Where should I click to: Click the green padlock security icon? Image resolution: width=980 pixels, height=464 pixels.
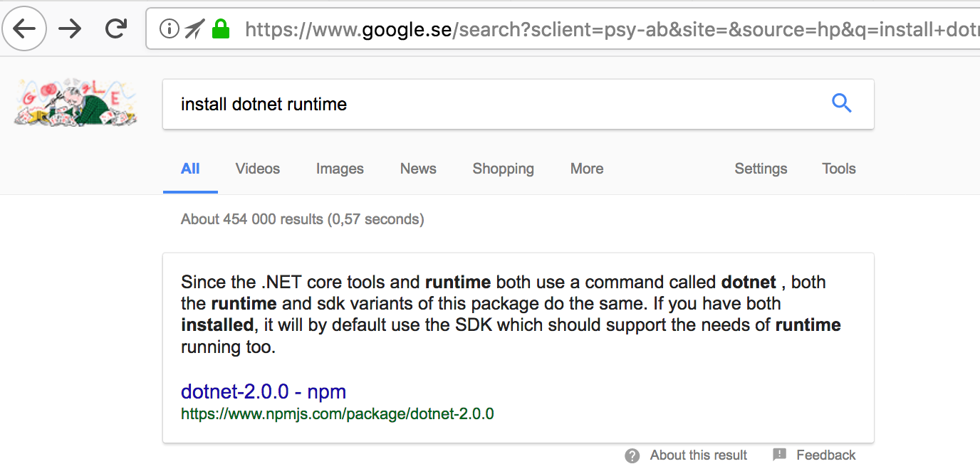click(x=221, y=29)
